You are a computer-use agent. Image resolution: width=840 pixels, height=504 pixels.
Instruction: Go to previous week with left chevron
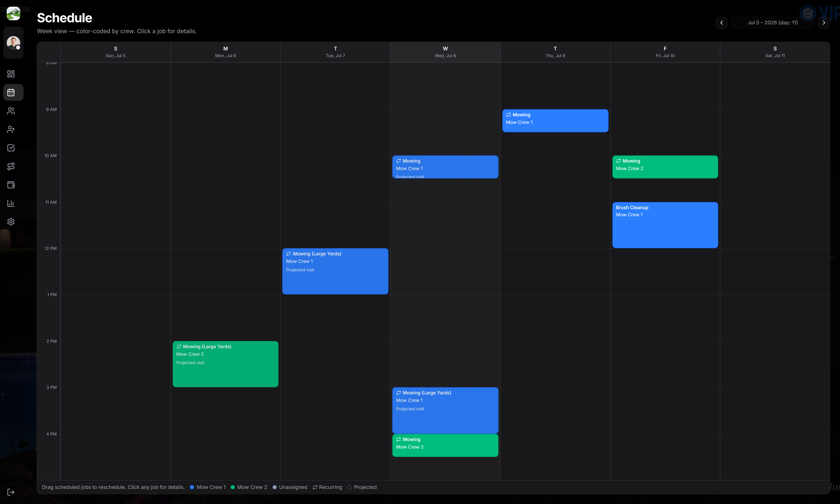pos(722,23)
